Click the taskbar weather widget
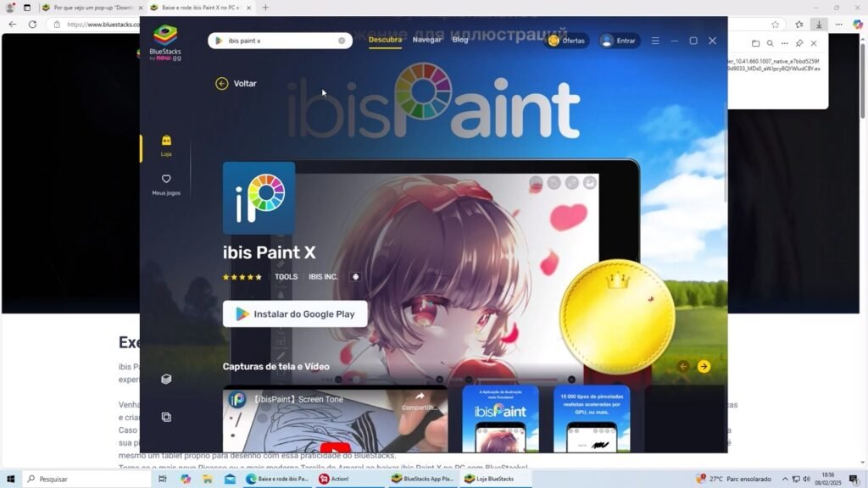Image resolution: width=868 pixels, height=488 pixels. pos(734,479)
